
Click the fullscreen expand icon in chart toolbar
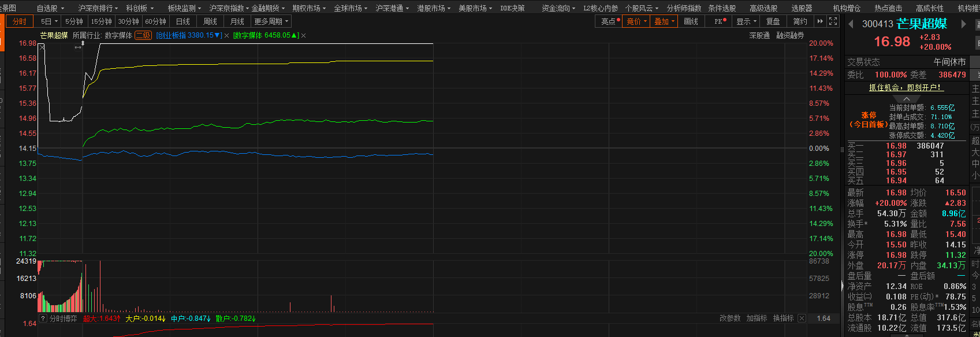pos(832,21)
